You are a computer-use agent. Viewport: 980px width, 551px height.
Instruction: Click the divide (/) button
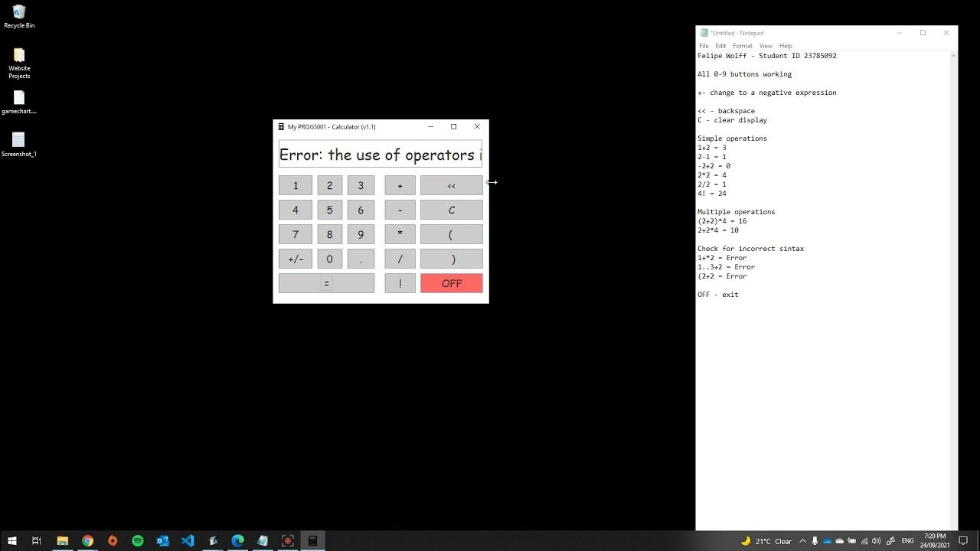pyautogui.click(x=400, y=259)
